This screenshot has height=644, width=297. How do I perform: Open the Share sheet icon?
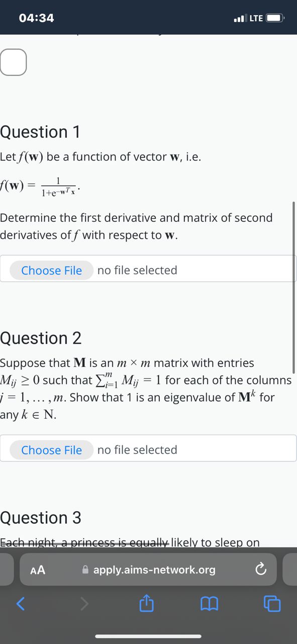pyautogui.click(x=146, y=604)
